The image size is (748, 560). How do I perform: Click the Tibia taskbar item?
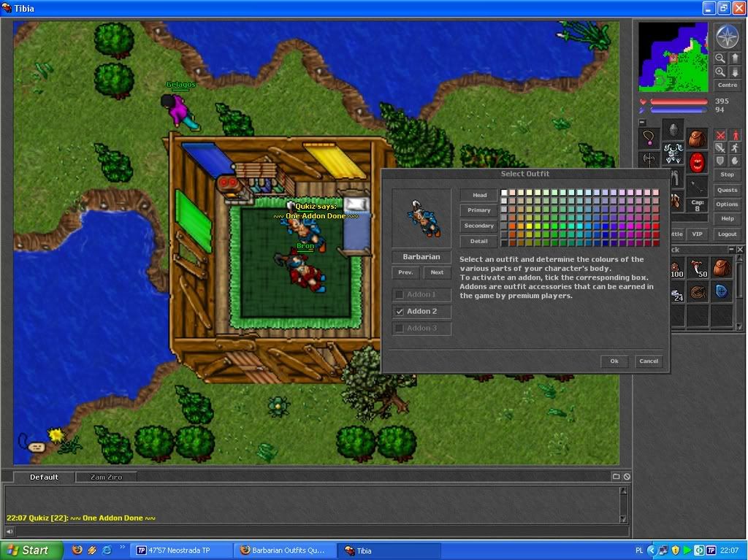pyautogui.click(x=389, y=551)
